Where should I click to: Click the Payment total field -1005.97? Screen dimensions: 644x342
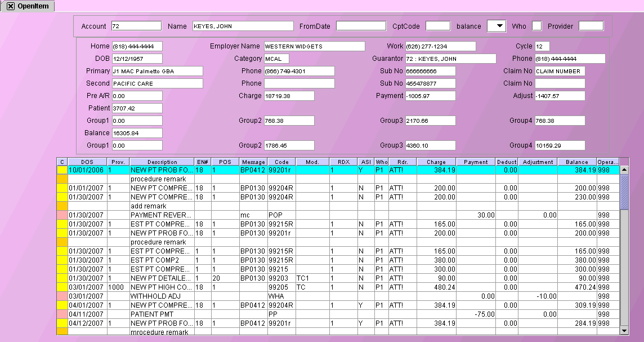tap(431, 96)
